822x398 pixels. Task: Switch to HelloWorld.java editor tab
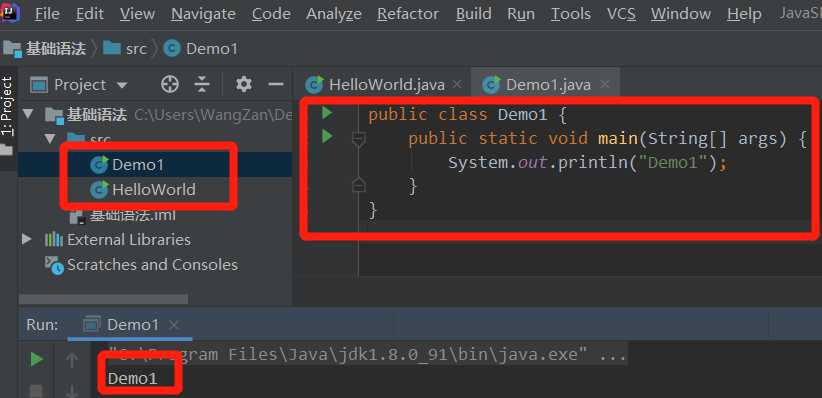coord(386,84)
